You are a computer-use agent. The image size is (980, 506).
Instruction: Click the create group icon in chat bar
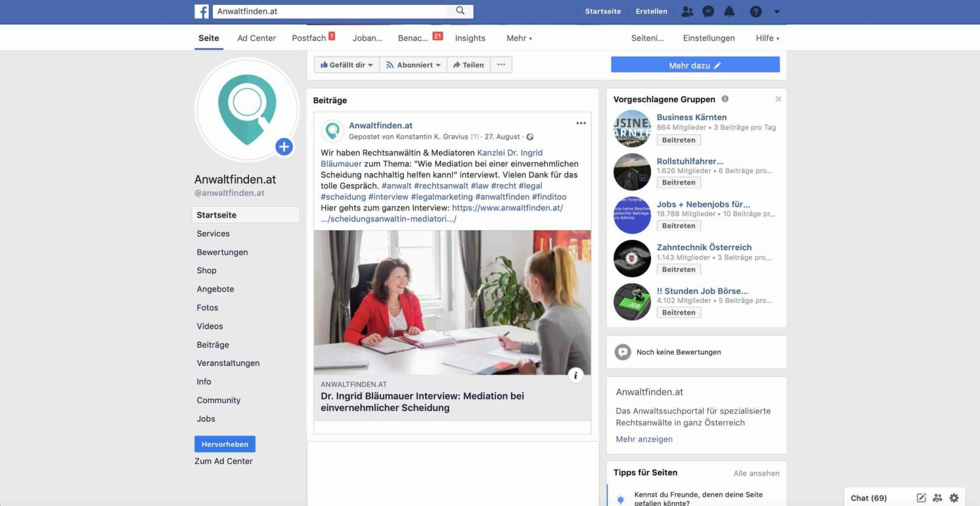tap(937, 498)
